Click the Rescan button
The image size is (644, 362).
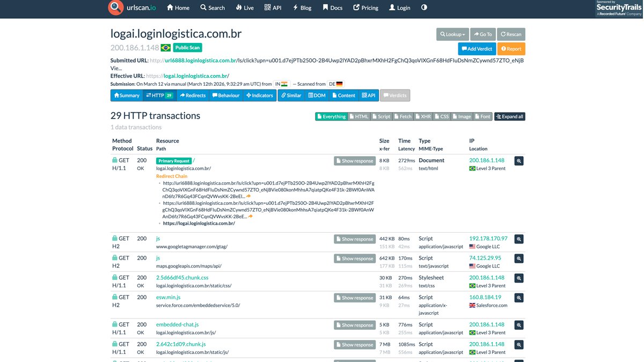(x=511, y=34)
